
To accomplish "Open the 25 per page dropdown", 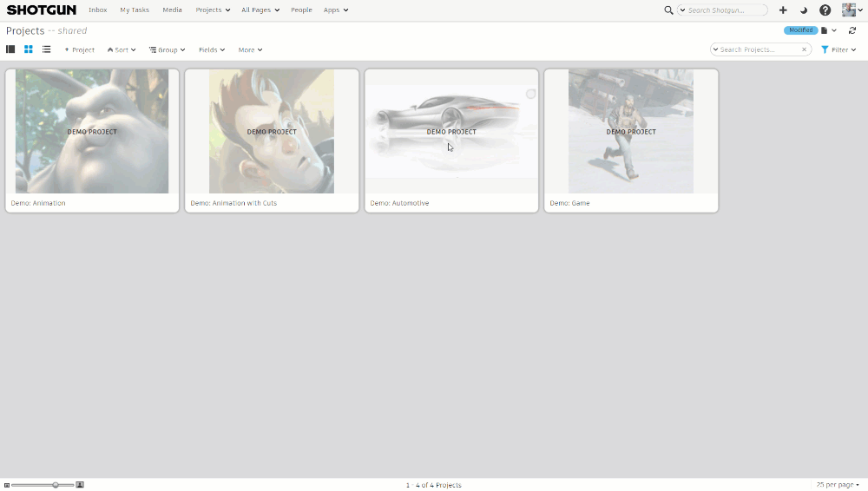I will point(838,485).
